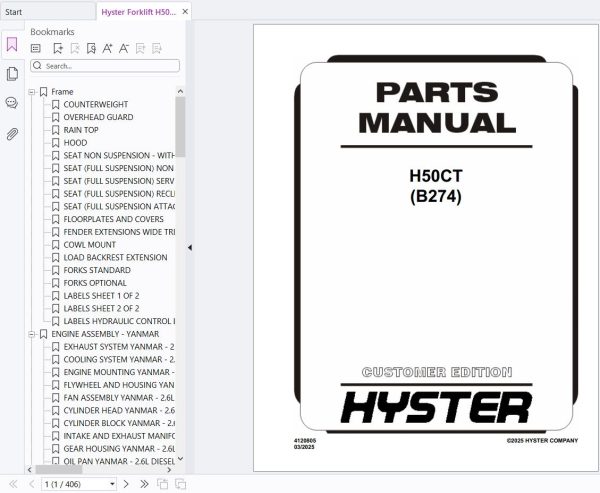
Task: Open the FENDER EXTENSIONS WIDE bookmark
Action: 119,232
